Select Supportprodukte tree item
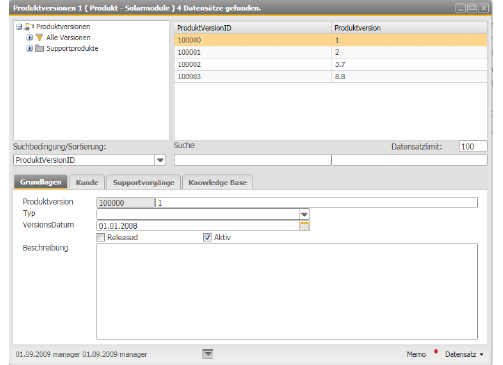 click(72, 48)
